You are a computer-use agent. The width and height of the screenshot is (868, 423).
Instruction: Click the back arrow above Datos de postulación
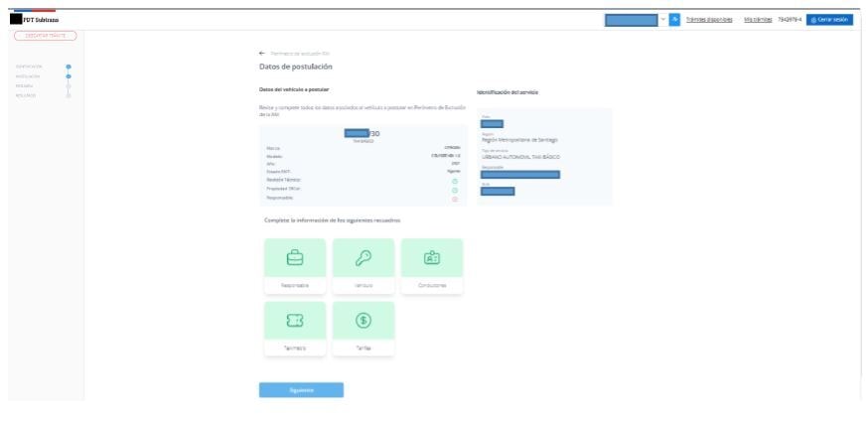click(262, 54)
